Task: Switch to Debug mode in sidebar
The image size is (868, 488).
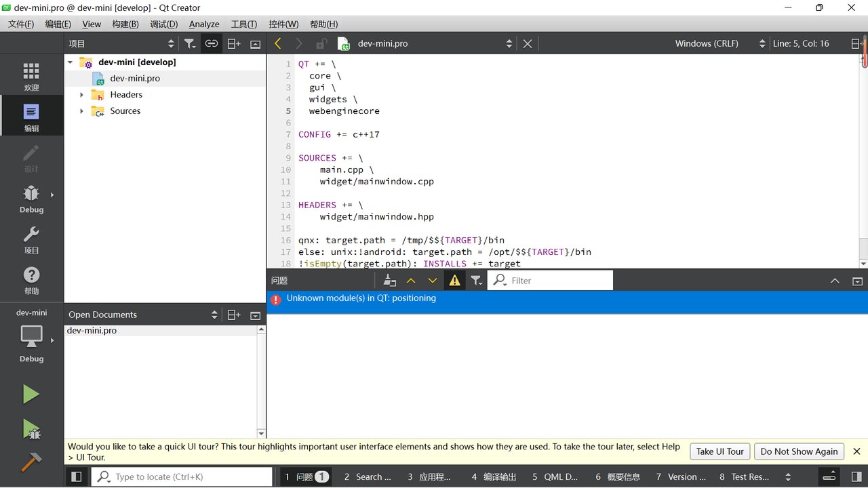Action: [x=31, y=198]
